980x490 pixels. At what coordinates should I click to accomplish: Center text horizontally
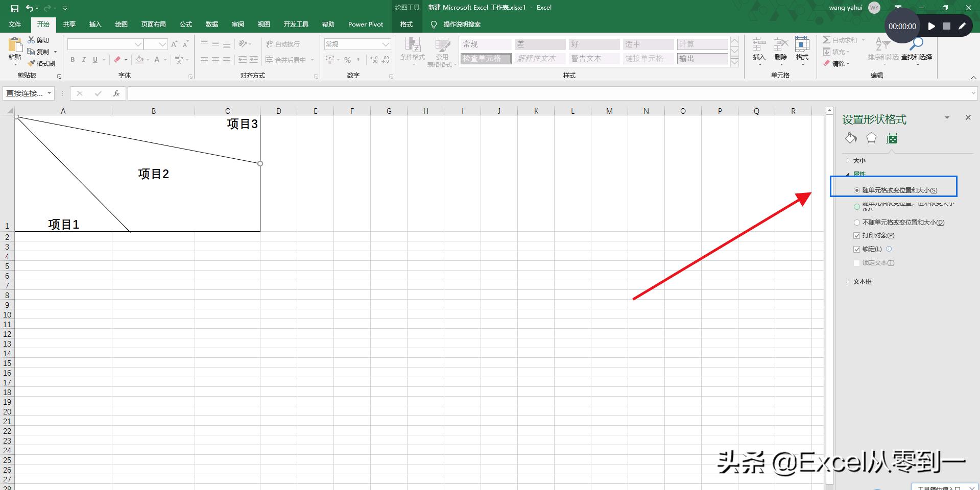click(x=215, y=60)
